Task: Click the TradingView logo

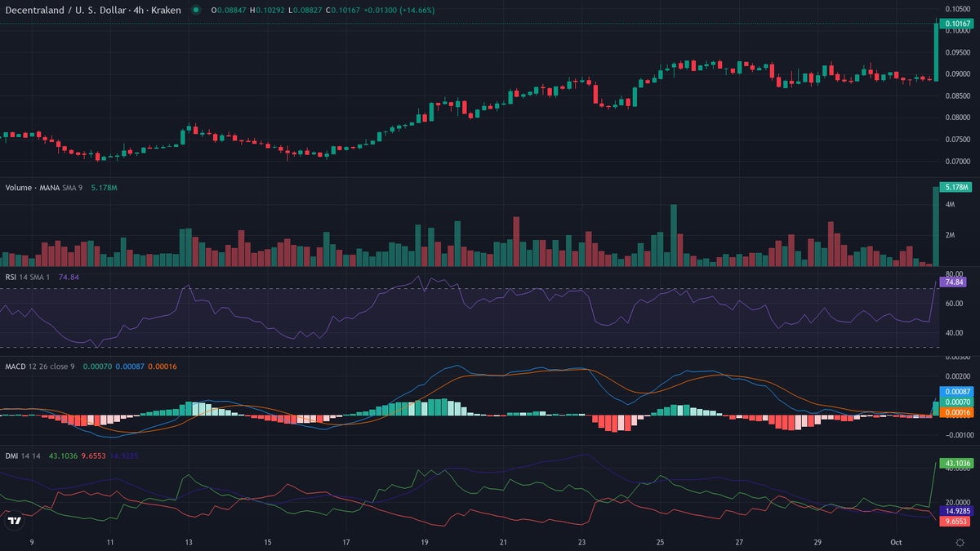Action: coord(14,521)
